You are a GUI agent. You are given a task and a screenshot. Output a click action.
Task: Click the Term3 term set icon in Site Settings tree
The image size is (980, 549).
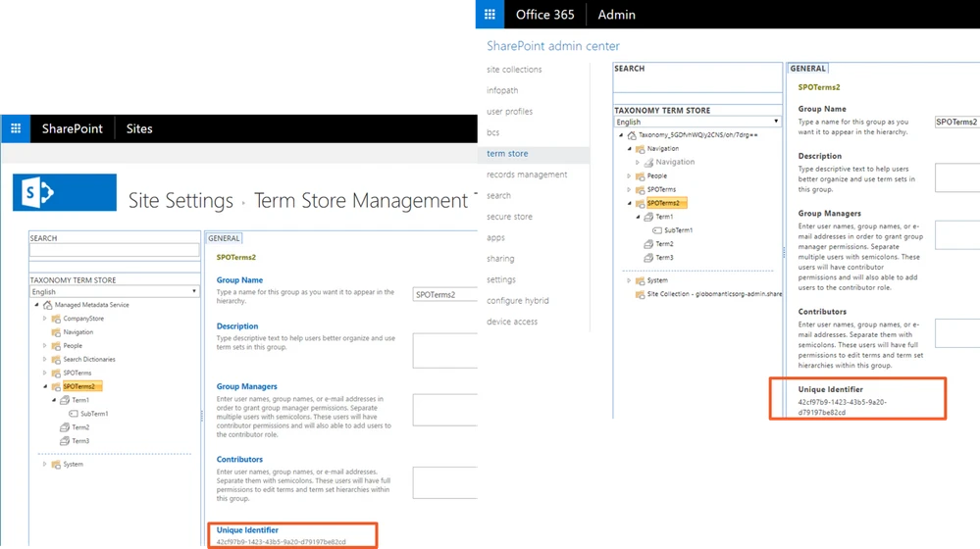[x=65, y=441]
